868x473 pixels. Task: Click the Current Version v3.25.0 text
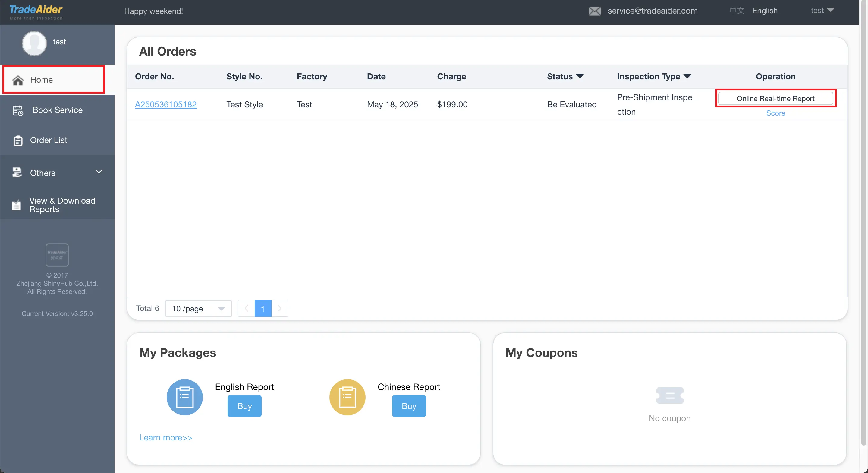57,313
